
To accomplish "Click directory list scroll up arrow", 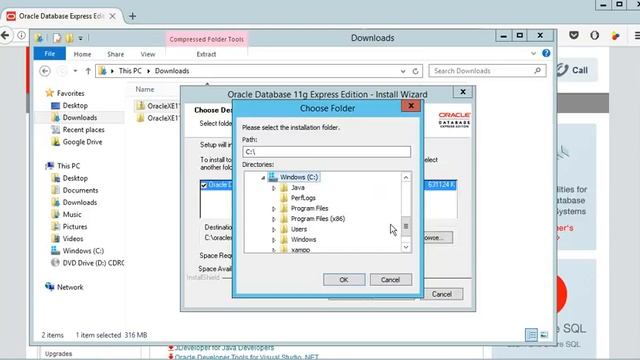I will 406,177.
